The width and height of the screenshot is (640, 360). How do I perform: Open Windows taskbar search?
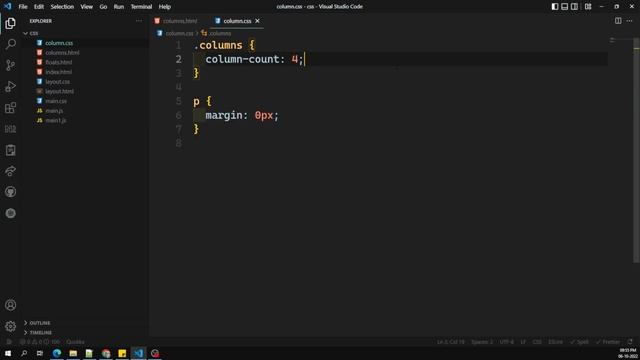pos(24,353)
